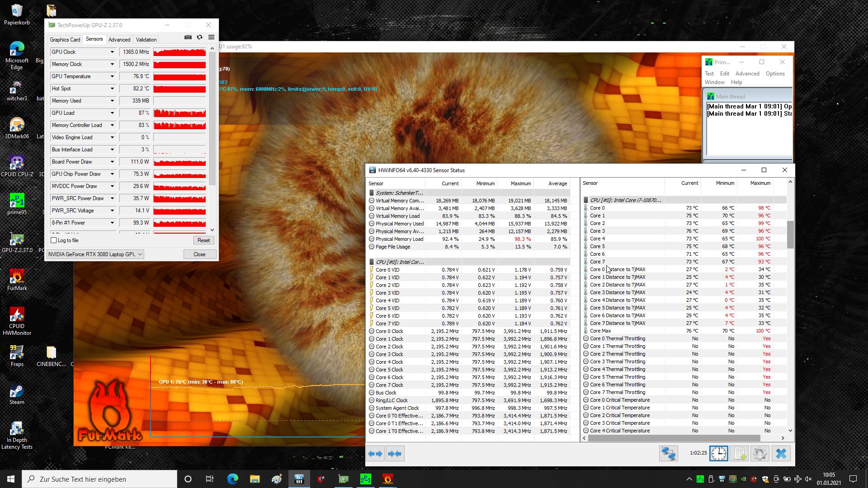The width and height of the screenshot is (868, 488).
Task: Open the Papierkorb desktop icon
Action: 17,14
